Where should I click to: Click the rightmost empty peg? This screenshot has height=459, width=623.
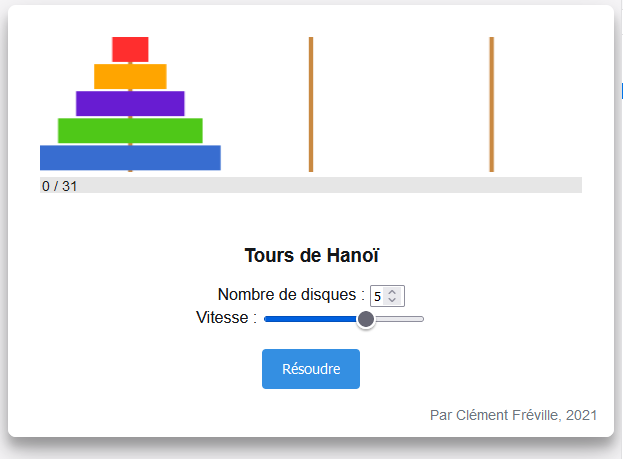(492, 104)
